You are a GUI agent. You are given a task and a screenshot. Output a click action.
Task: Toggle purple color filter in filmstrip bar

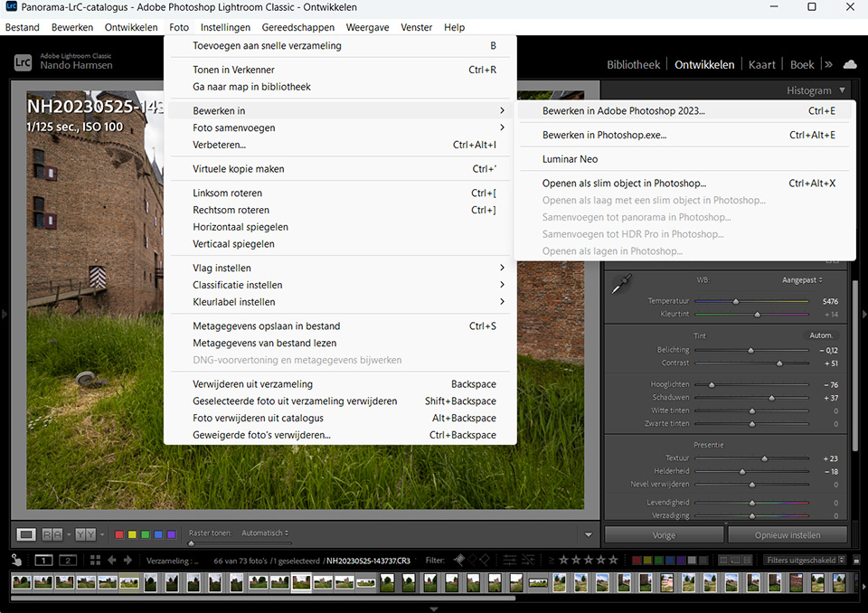682,561
